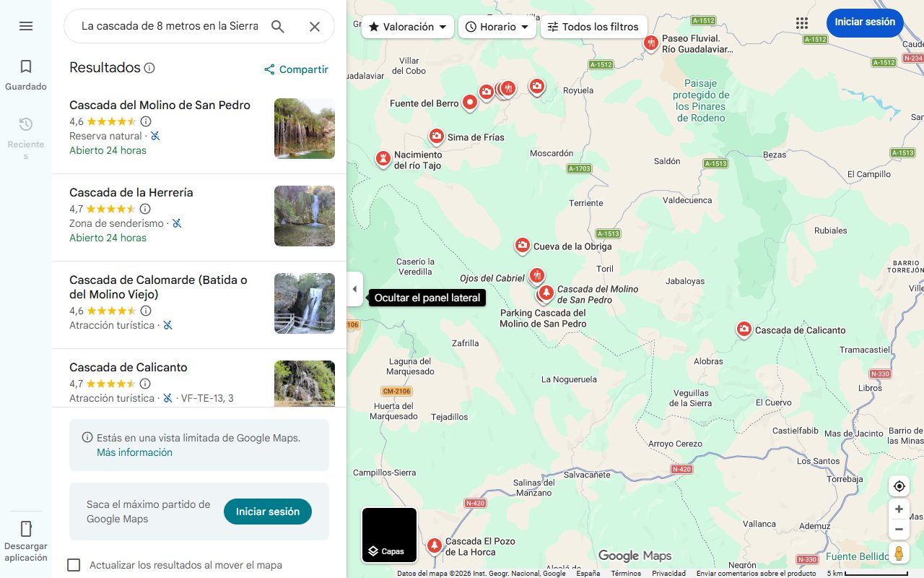The height and width of the screenshot is (578, 924).
Task: Open the Cascada de la Herrería photo thumbnail
Action: click(304, 215)
